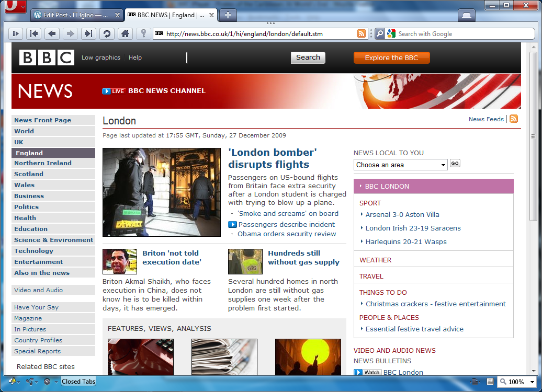Click the Akmal Shaikh thumbnail photo
The height and width of the screenshot is (392, 542).
click(x=120, y=261)
